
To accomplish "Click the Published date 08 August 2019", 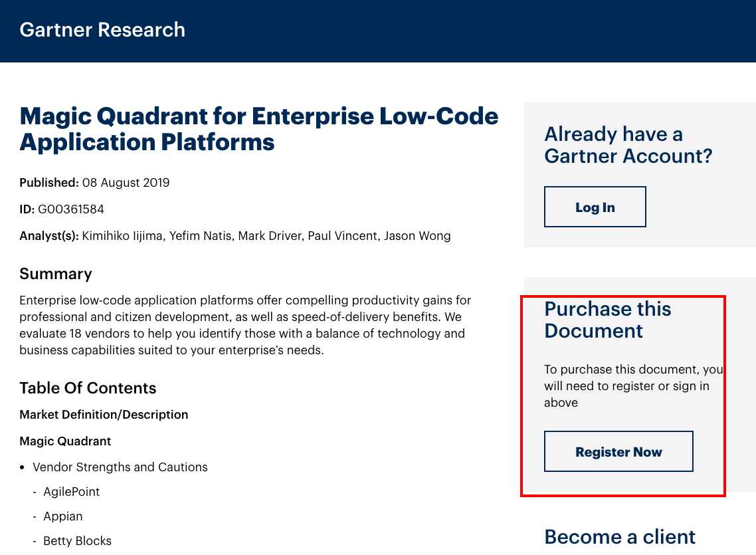I will click(124, 182).
